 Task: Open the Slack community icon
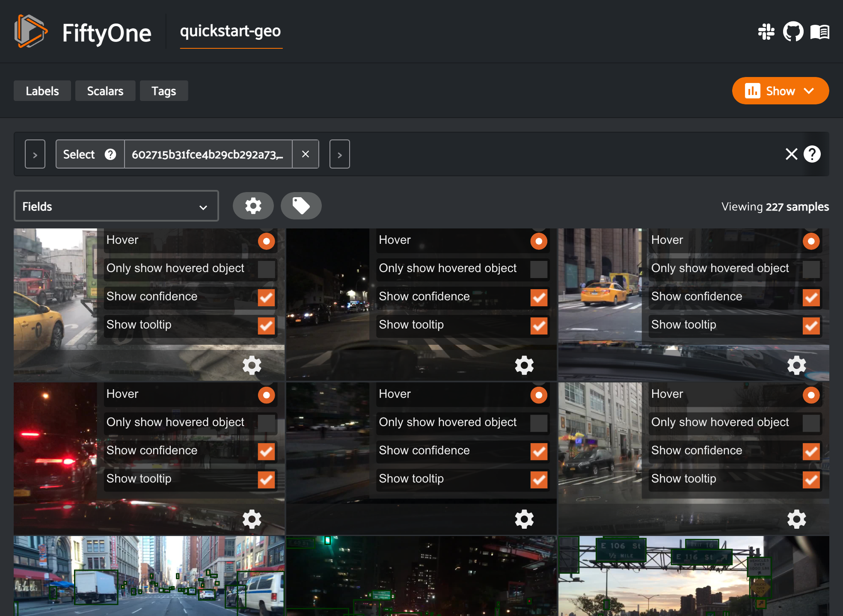[766, 32]
